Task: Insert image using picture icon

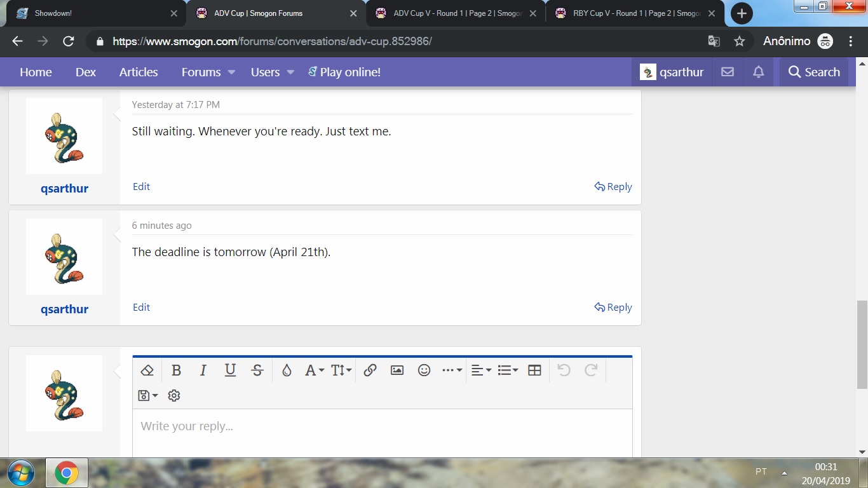Action: (397, 370)
